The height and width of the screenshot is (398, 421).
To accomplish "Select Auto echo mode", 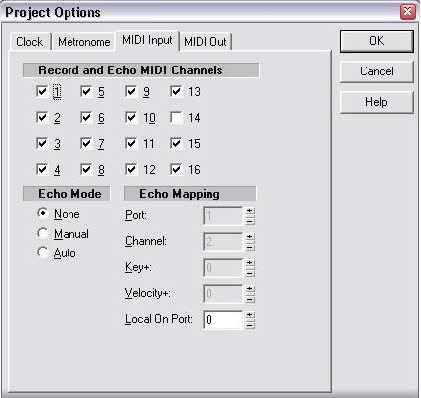I will click(x=43, y=252).
